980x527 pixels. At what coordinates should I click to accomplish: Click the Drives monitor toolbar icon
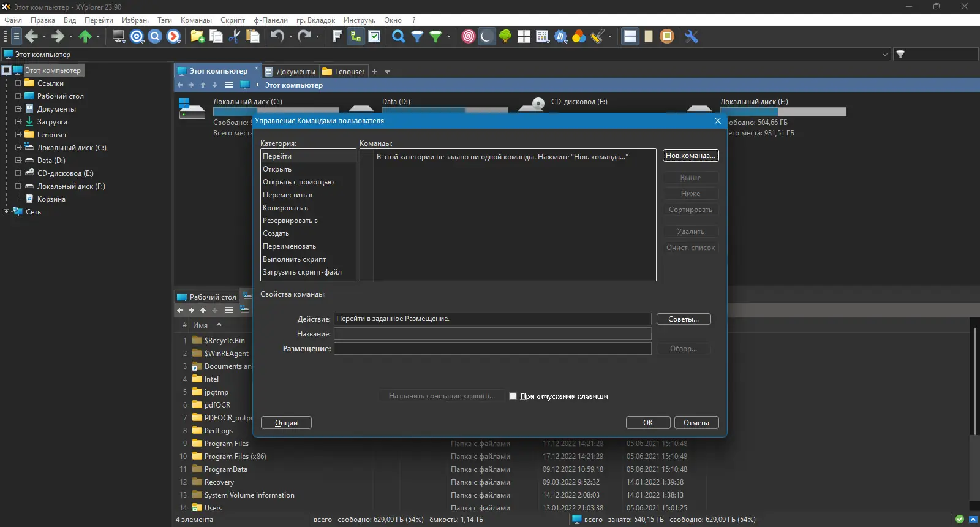(119, 37)
